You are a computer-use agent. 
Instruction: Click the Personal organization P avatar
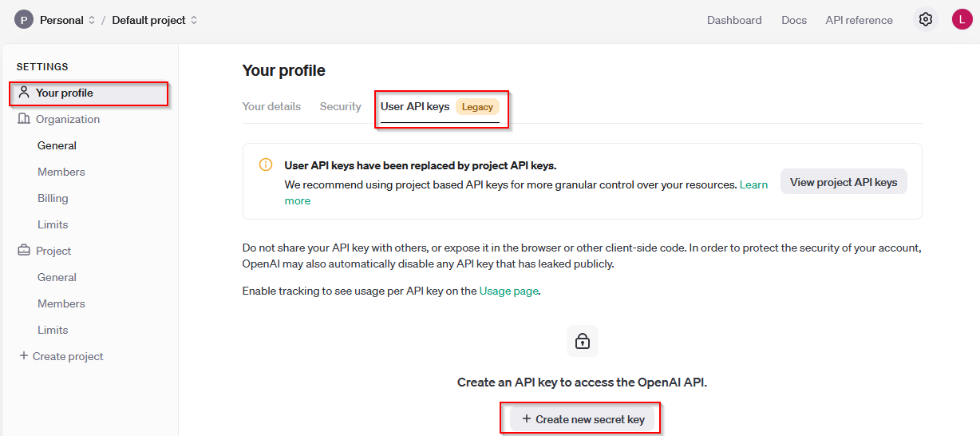pyautogui.click(x=24, y=20)
